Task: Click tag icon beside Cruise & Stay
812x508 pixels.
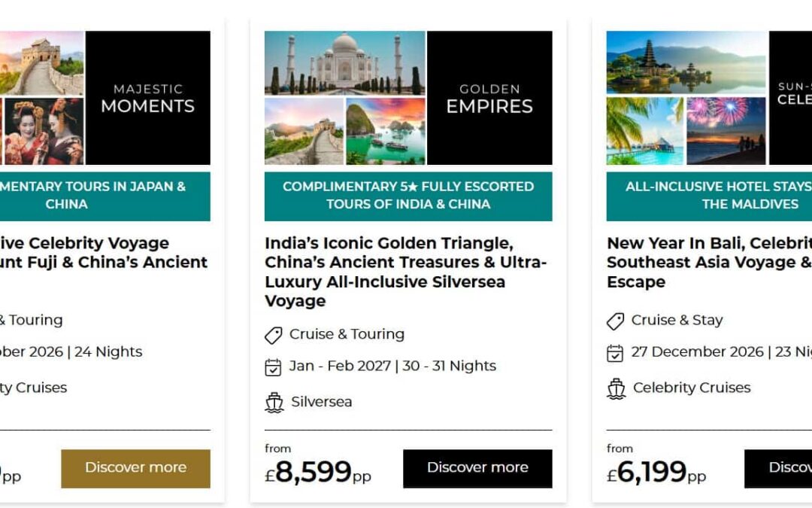Action: (616, 321)
